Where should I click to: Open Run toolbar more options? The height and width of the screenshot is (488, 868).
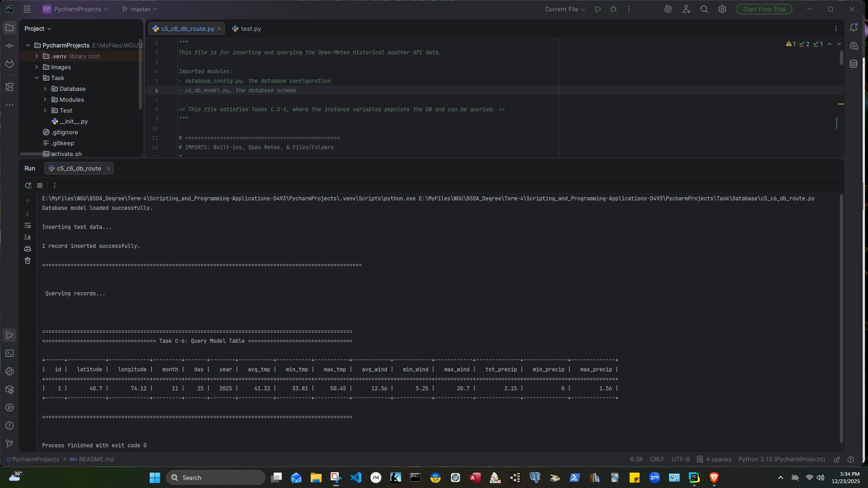point(55,185)
